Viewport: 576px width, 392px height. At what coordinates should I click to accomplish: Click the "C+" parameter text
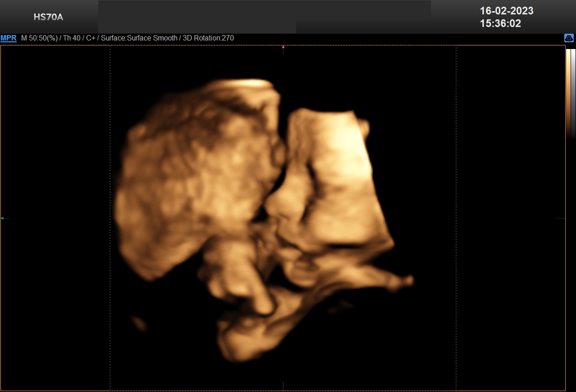click(90, 38)
